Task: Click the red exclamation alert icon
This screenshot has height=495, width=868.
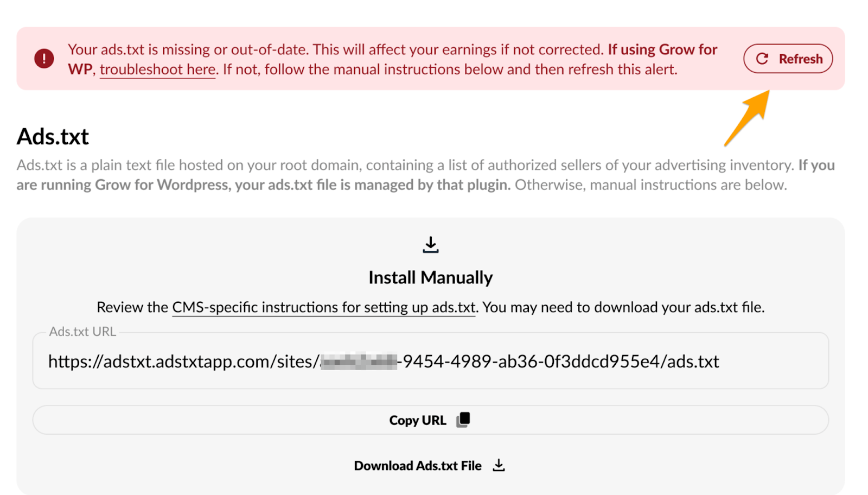Action: [x=44, y=59]
